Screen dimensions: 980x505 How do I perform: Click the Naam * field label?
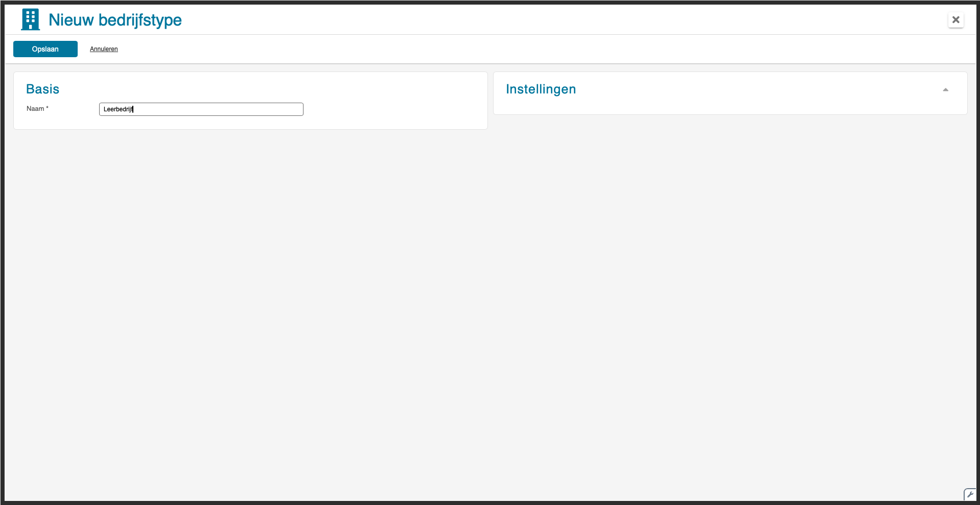tap(37, 109)
